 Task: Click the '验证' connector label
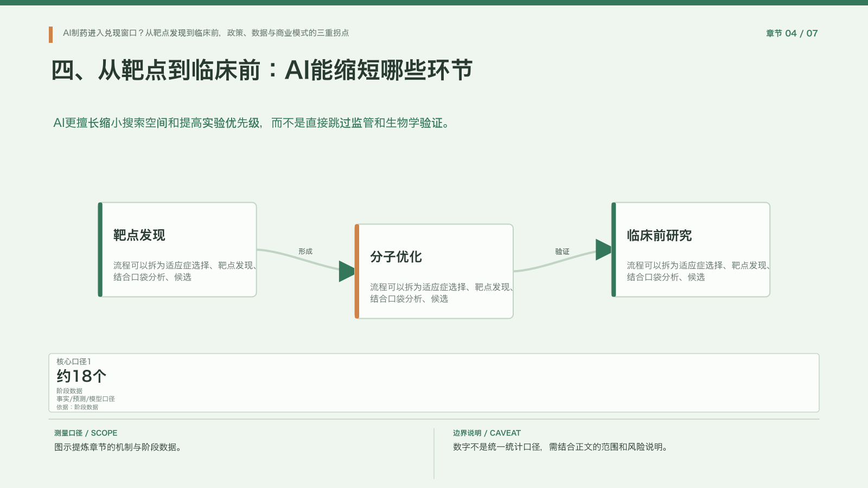point(562,252)
